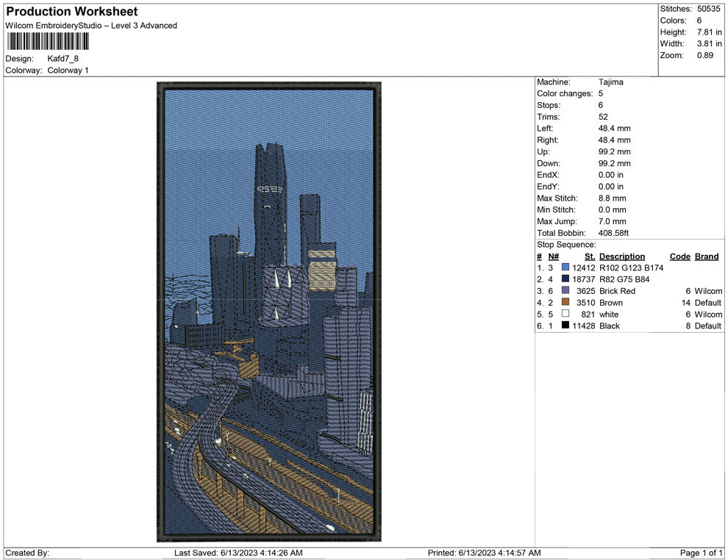Click the Page 1 of 1 footer

click(701, 553)
